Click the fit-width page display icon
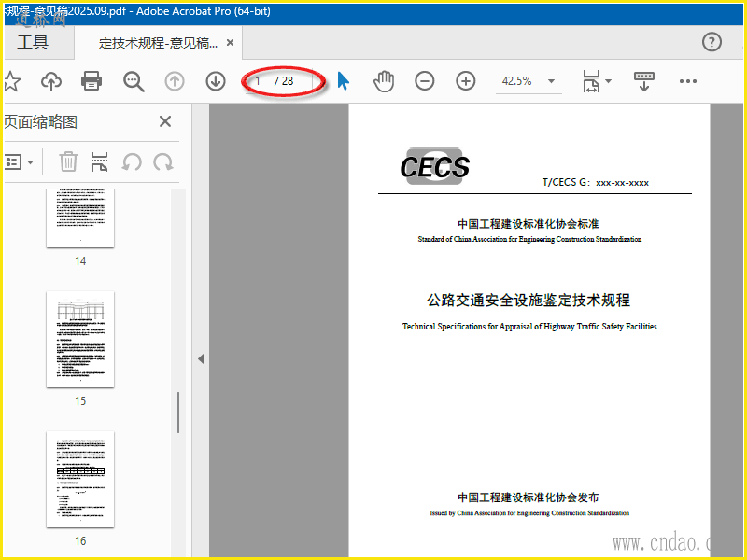The image size is (747, 560). (591, 81)
